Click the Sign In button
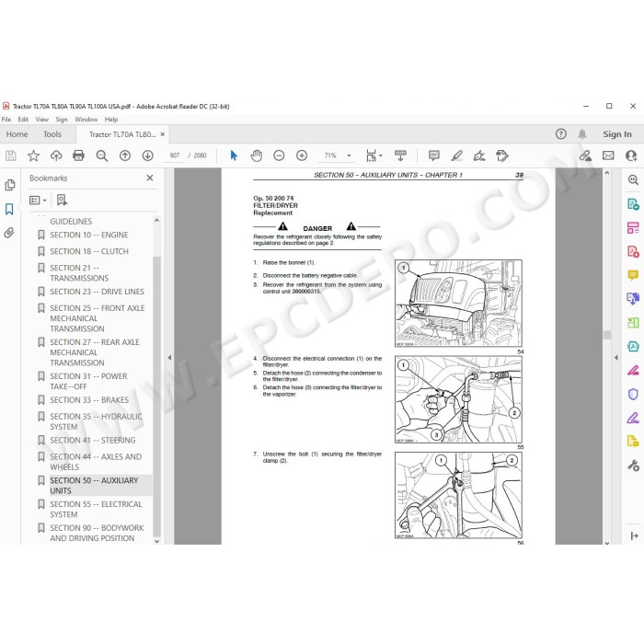Screen dimensions: 644x644 (x=617, y=134)
